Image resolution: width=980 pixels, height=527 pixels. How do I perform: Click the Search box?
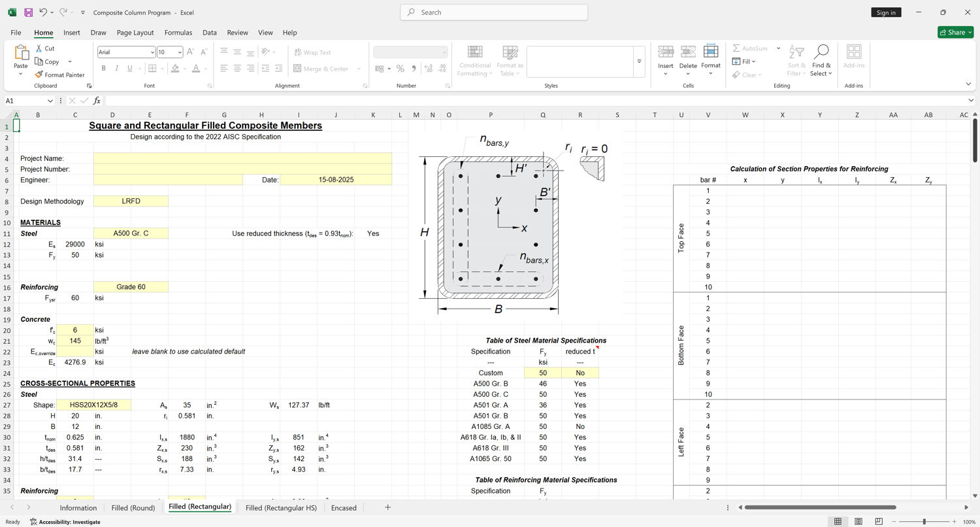point(494,12)
